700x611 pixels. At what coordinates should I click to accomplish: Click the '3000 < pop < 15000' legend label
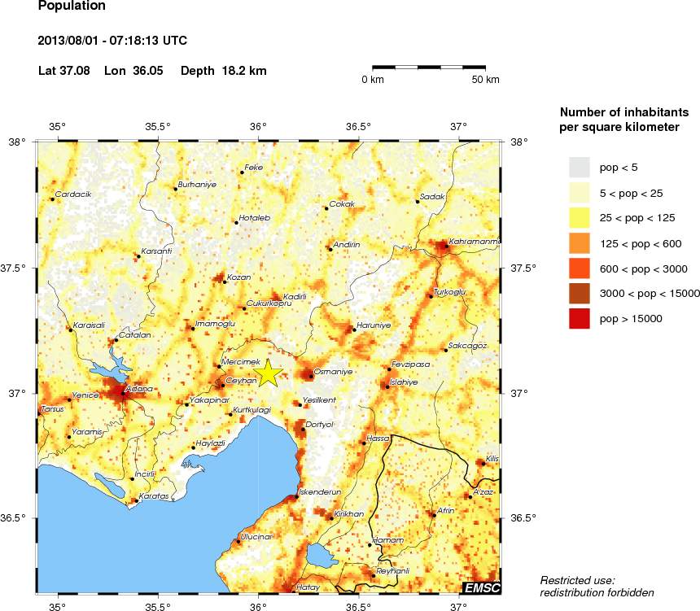point(650,293)
